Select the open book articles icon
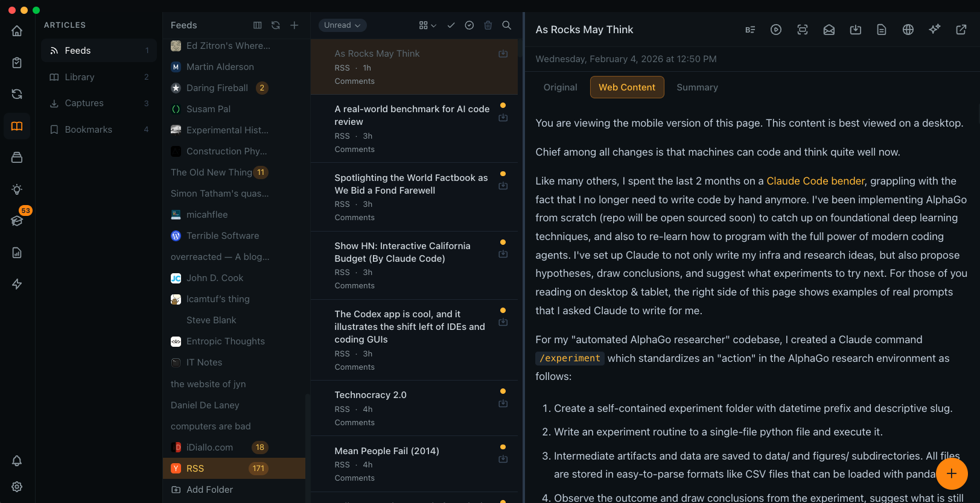Image resolution: width=980 pixels, height=503 pixels. (17, 126)
